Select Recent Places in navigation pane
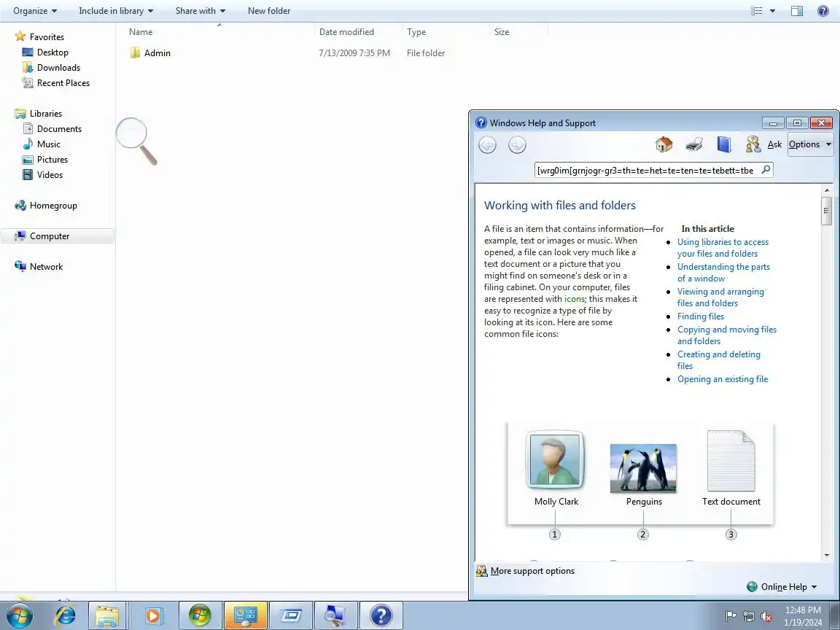This screenshot has height=630, width=840. point(63,82)
